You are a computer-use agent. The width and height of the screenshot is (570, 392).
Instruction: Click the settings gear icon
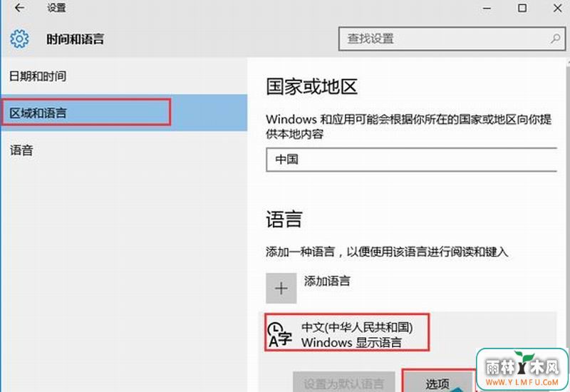click(19, 38)
